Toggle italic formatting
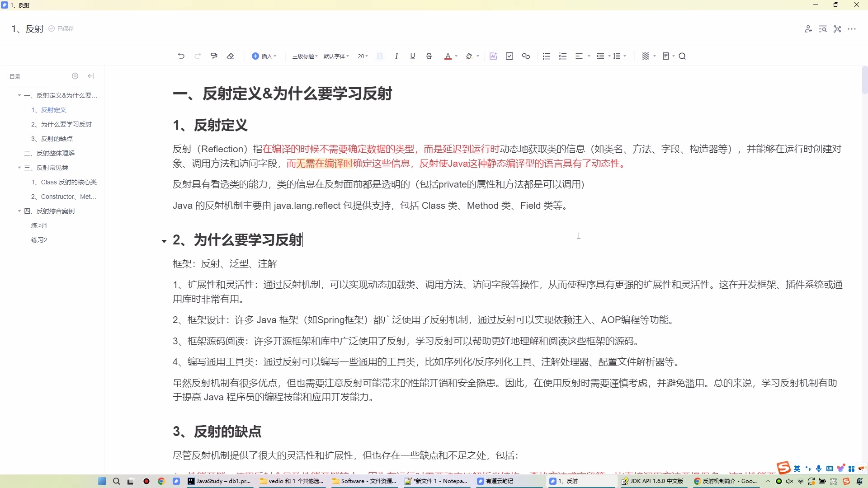868x488 pixels. point(396,56)
